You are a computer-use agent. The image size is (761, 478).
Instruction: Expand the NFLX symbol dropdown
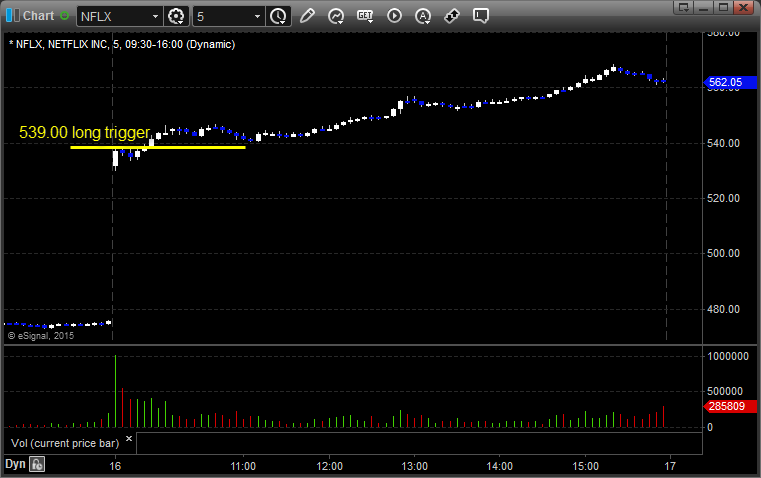[154, 16]
